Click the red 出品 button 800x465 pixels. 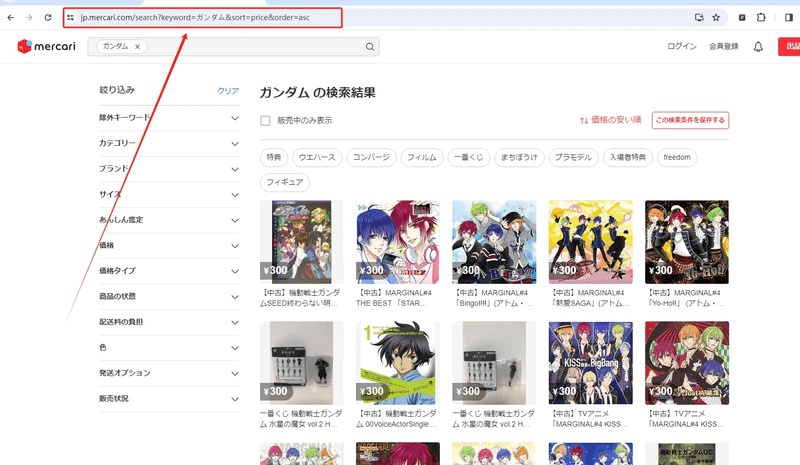tap(789, 46)
